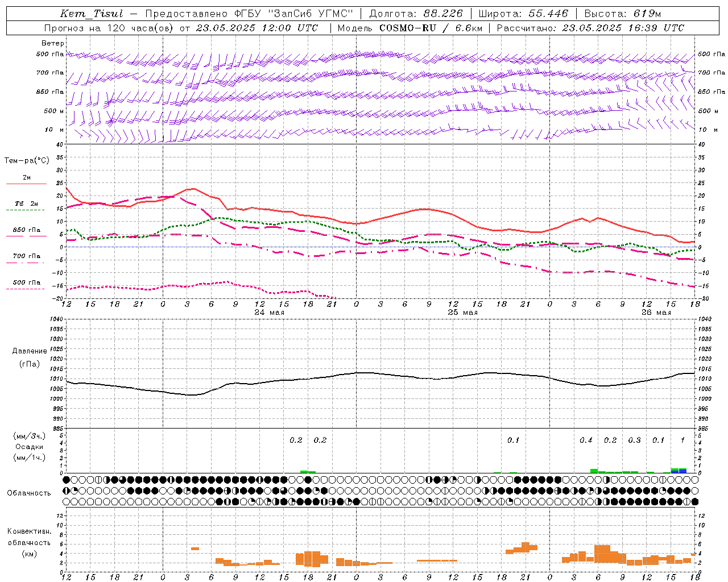The height and width of the screenshot is (582, 728).
Task: Click the 0.3 precipitation amount value
Action: [634, 440]
